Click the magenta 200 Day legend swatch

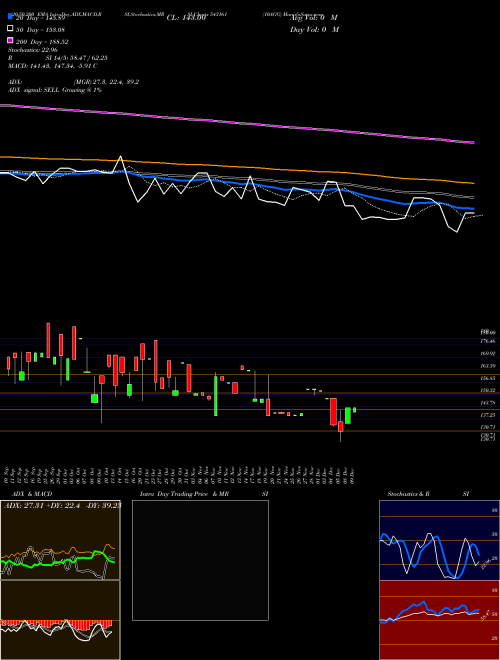(x=11, y=40)
